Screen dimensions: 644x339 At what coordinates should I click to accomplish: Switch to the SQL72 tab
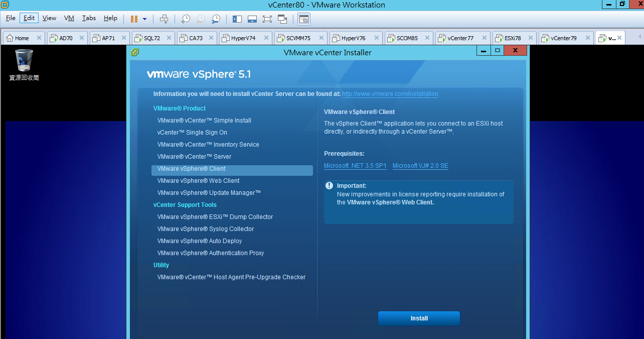click(152, 38)
